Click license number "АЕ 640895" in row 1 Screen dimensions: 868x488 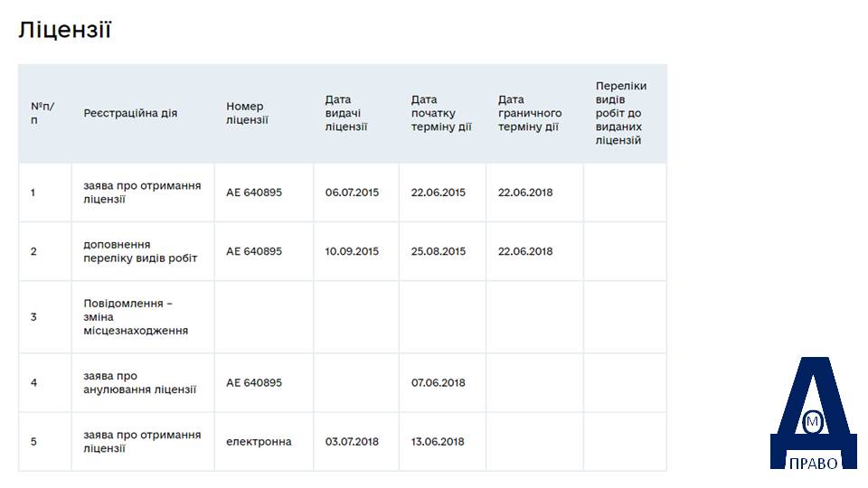(x=253, y=192)
